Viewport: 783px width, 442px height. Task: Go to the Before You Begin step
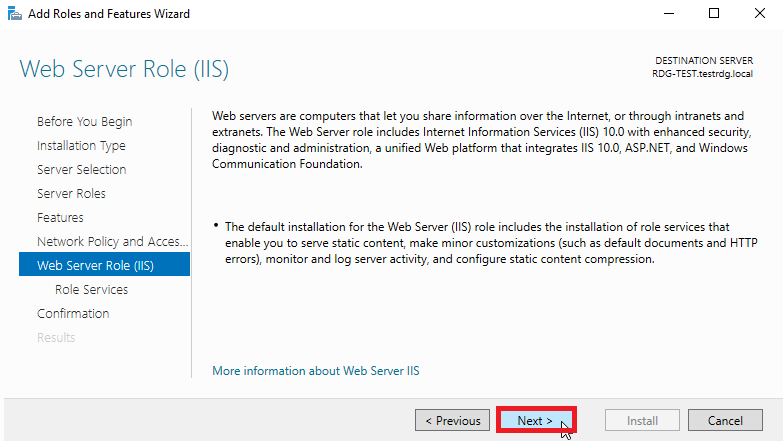tap(84, 121)
